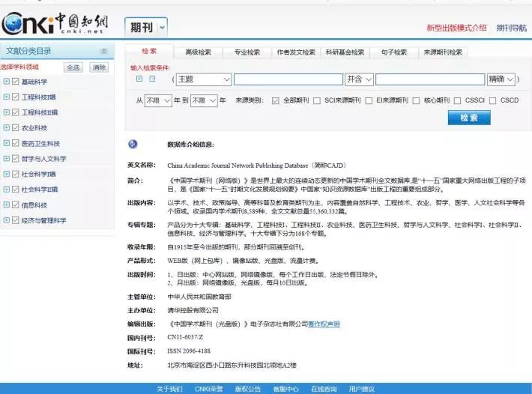This screenshot has width=532, height=394.
Task: Switch to the 专业检索 tab
Action: pos(247,52)
